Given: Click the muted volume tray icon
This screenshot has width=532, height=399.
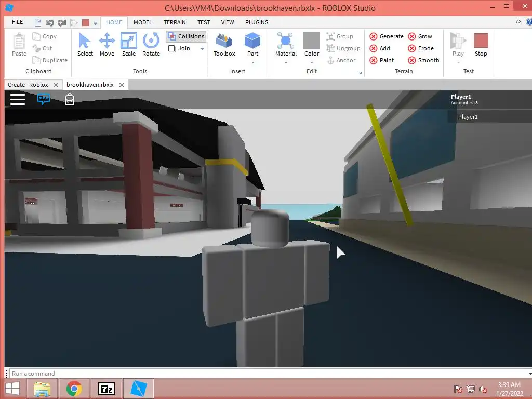Looking at the screenshot, I should (483, 389).
